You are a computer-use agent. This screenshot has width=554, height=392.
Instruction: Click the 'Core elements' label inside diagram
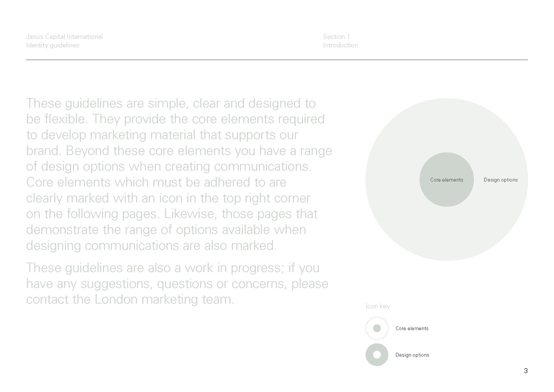tap(447, 180)
